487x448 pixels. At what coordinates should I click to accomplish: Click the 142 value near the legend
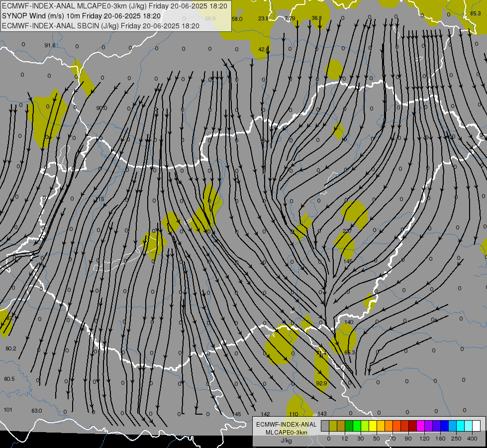[x=266, y=414]
